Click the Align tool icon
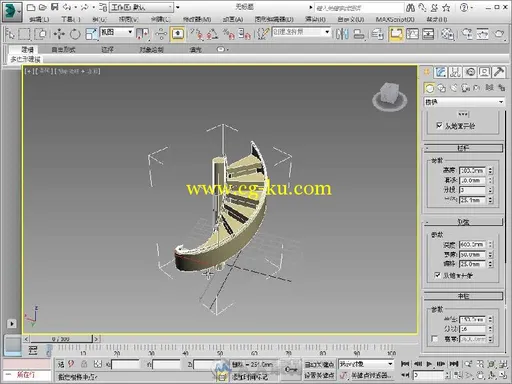The image size is (512, 384). (359, 34)
